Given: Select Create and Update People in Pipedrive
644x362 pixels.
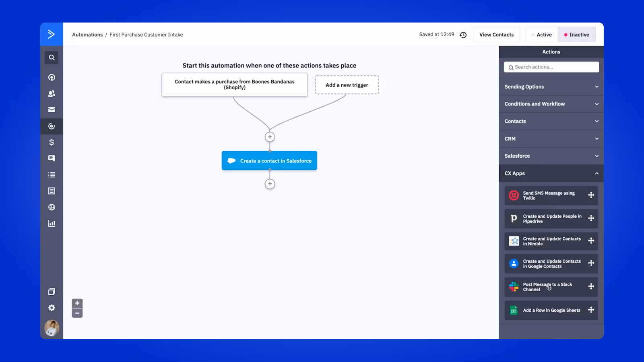Looking at the screenshot, I should point(551,218).
